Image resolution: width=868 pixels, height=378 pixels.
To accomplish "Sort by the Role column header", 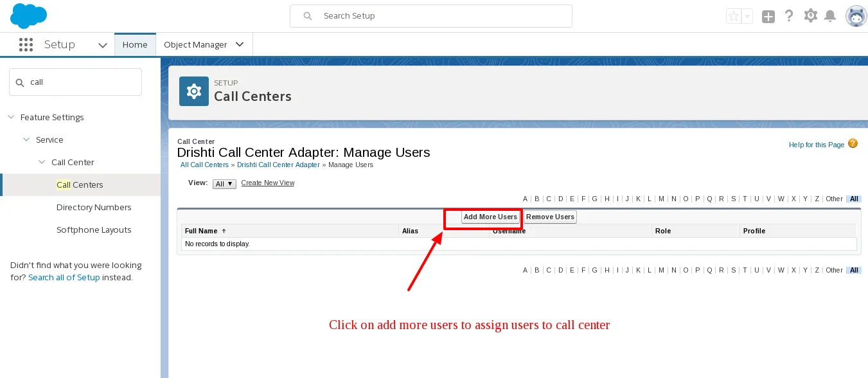I will tap(663, 231).
